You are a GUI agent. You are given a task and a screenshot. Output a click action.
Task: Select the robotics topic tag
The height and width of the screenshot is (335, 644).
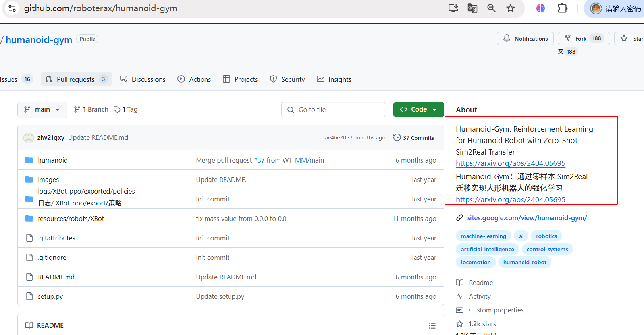coord(547,236)
